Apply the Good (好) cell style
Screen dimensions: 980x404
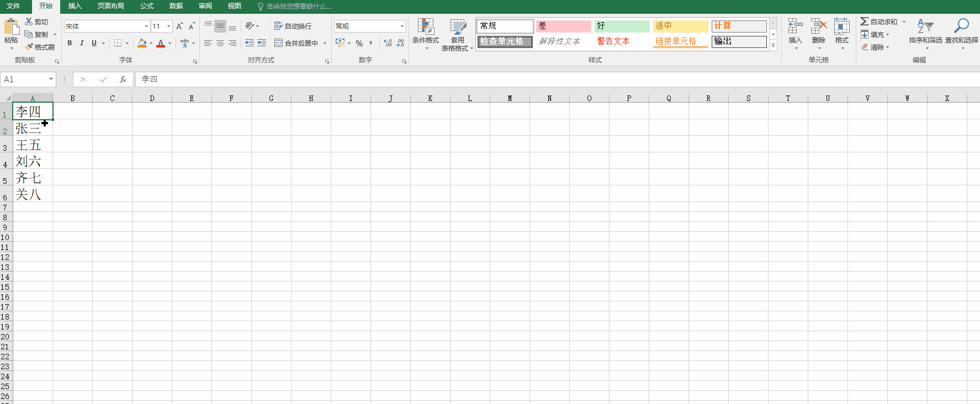coord(622,26)
